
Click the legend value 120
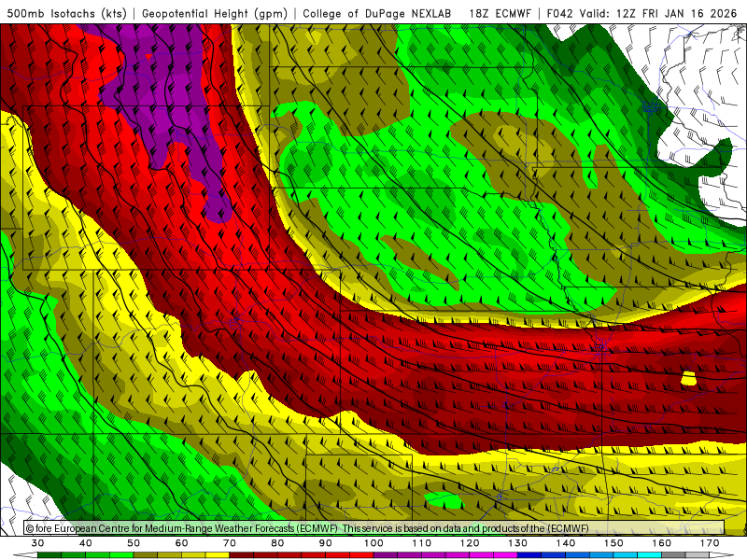(x=470, y=543)
